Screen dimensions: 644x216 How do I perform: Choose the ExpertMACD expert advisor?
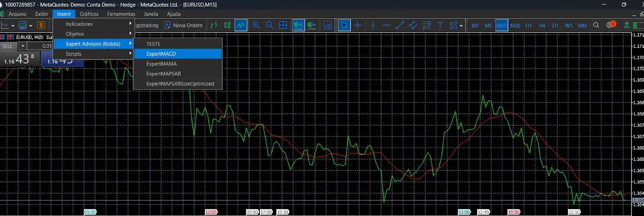[x=178, y=54]
